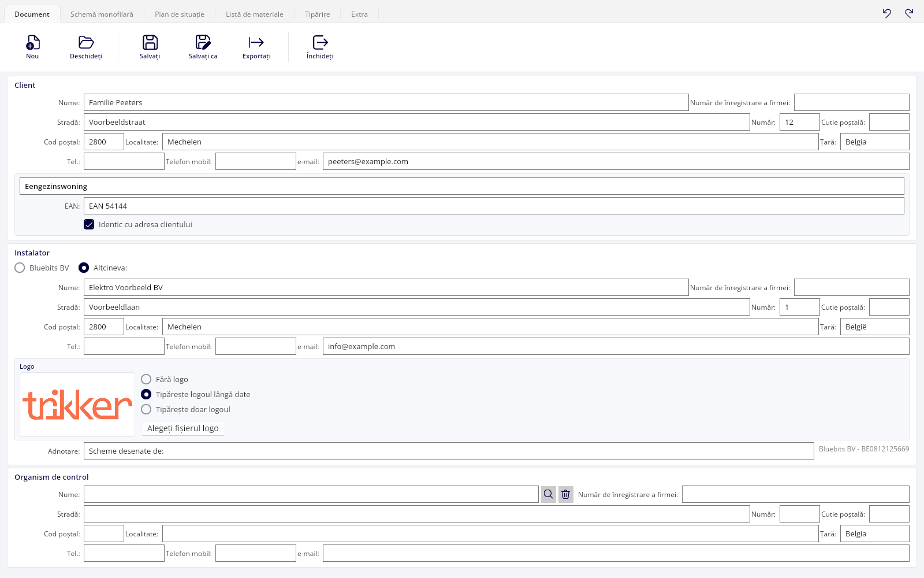Go to Listă de materiale tab
Screen dimensions: 924x578
coord(255,14)
